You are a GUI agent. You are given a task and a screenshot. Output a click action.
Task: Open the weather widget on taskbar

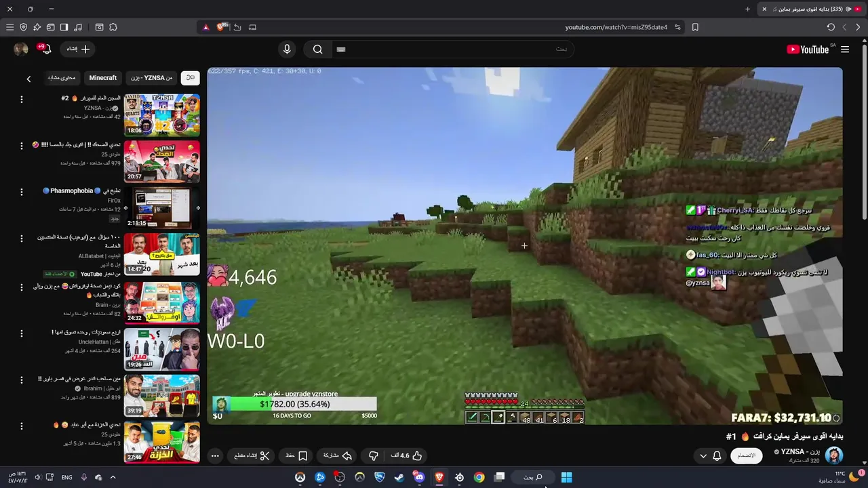[841, 477]
